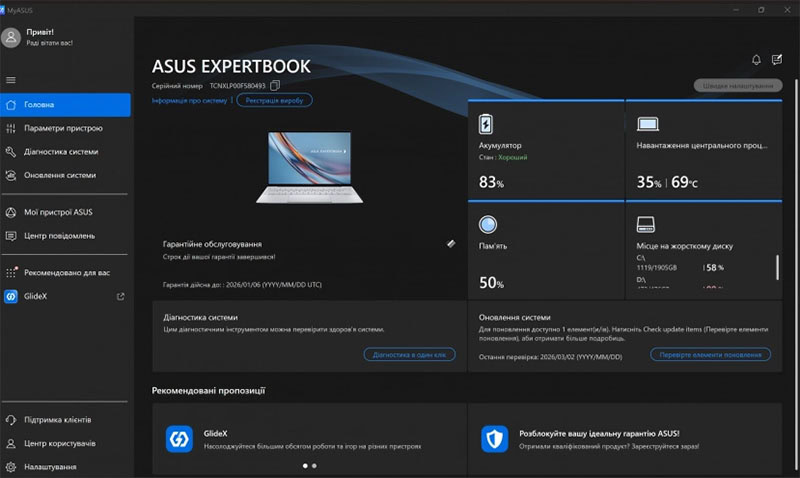Click the Мої пристрої ASUS icon

point(11,212)
